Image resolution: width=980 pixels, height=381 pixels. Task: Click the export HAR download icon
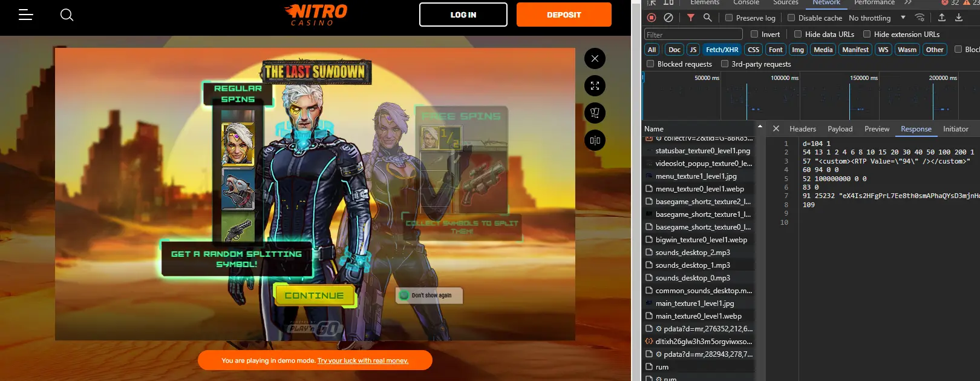pos(959,18)
